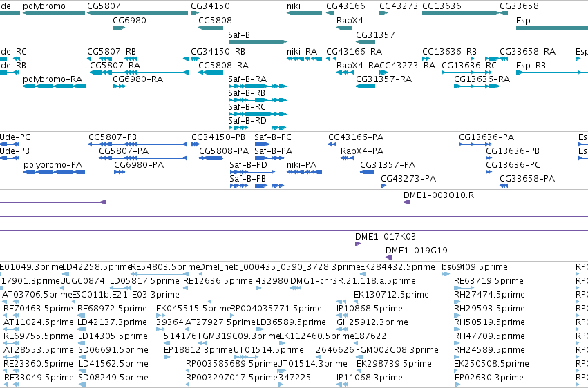Select the polybromo gene label
The width and height of the screenshot is (588, 388).
[44, 6]
